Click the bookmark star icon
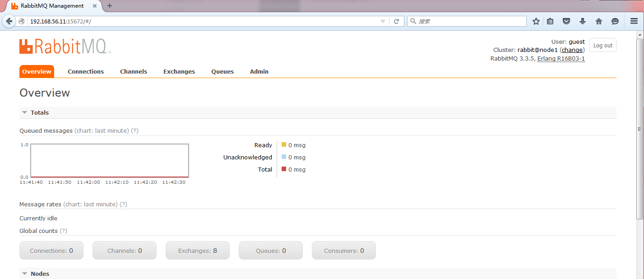 click(536, 21)
